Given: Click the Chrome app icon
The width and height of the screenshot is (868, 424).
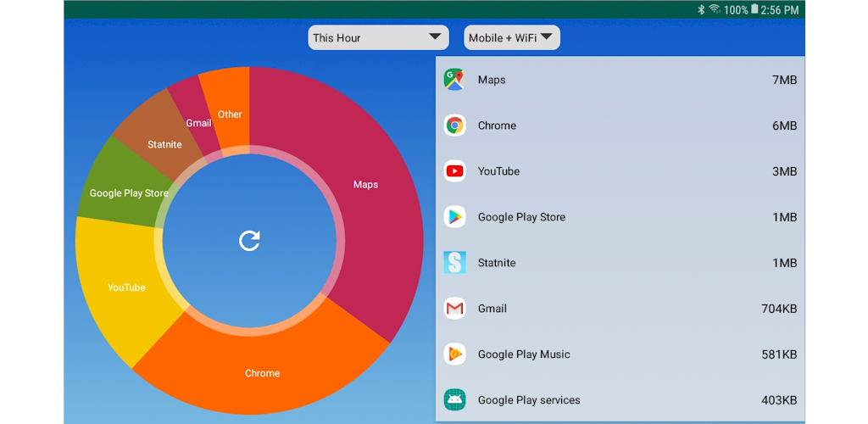Looking at the screenshot, I should pos(454,126).
